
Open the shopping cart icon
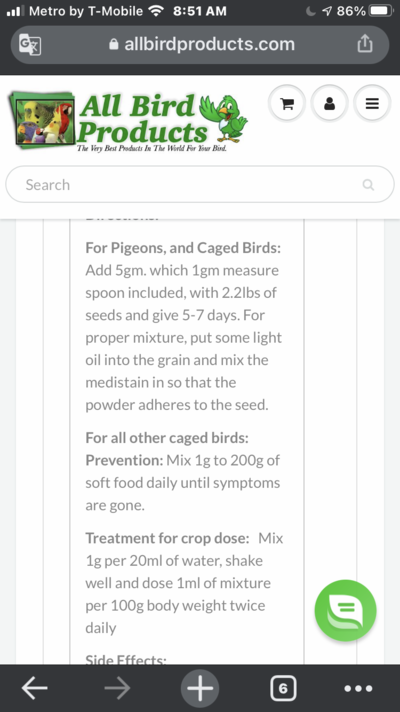(286, 104)
